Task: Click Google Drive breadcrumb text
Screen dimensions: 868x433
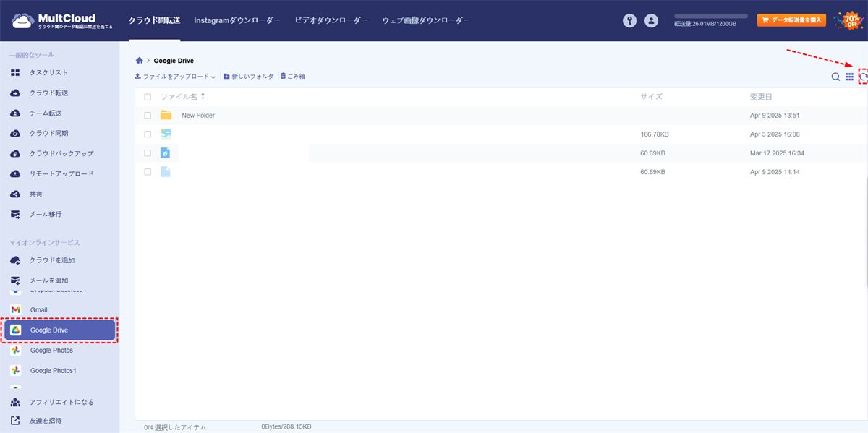Action: click(x=174, y=61)
